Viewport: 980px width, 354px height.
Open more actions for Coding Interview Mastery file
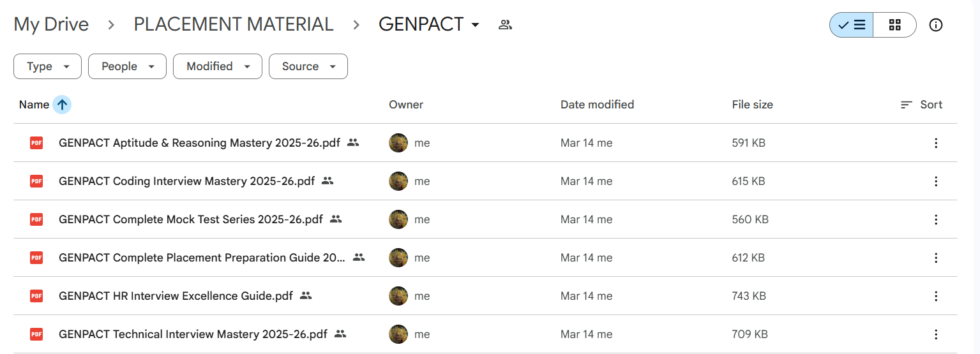(936, 181)
